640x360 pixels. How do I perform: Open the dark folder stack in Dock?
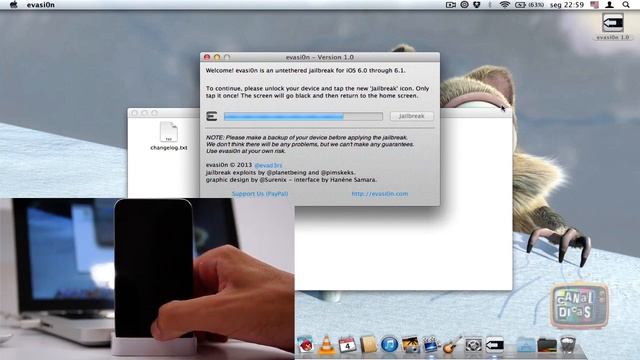click(547, 345)
